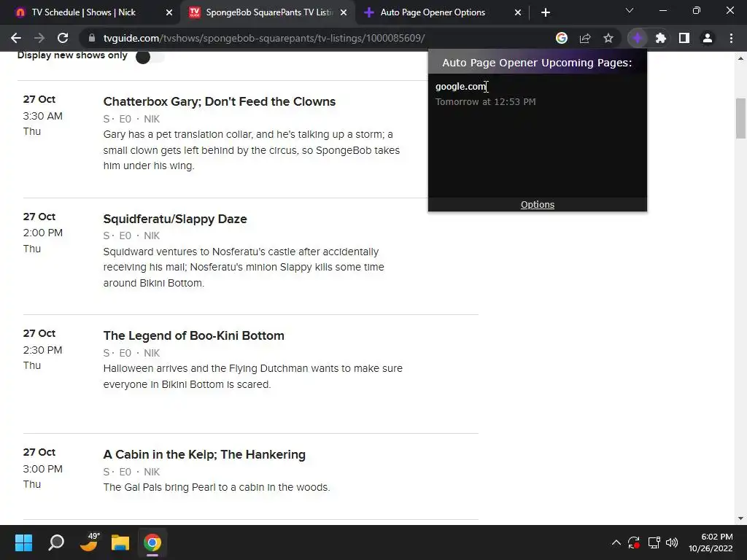This screenshot has height=560, width=747.
Task: Click Chrome icon in taskbar
Action: 152,542
